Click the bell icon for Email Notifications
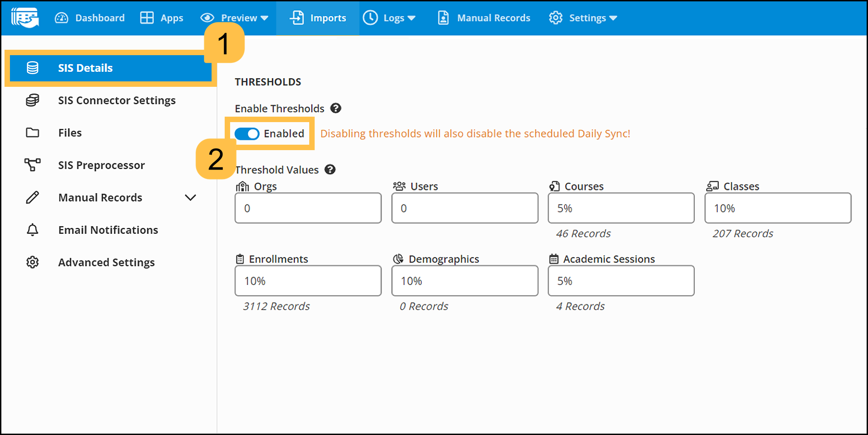 coord(33,230)
